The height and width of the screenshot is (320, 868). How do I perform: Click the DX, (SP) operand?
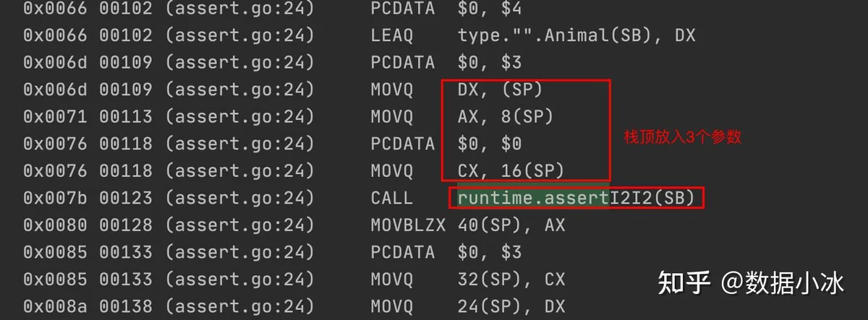500,90
